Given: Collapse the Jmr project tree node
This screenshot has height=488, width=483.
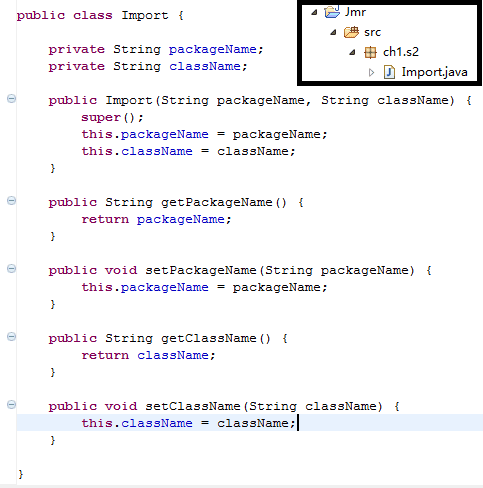Looking at the screenshot, I should click(314, 13).
